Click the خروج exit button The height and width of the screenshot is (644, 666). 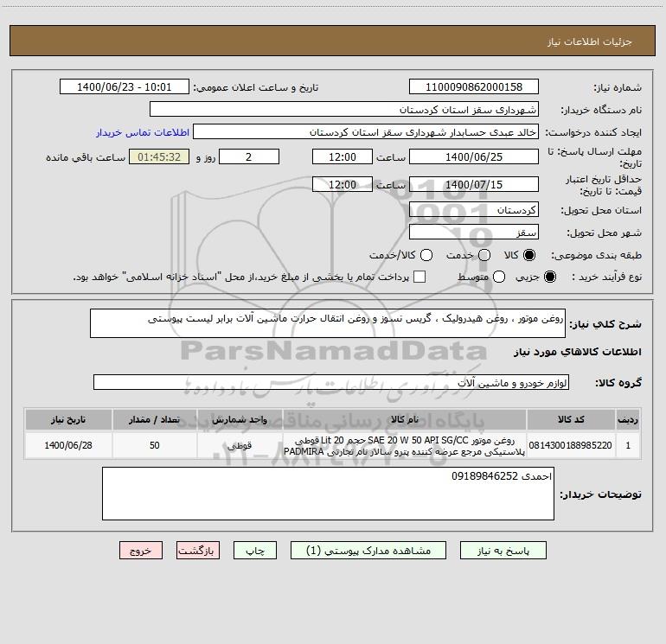coord(141,550)
